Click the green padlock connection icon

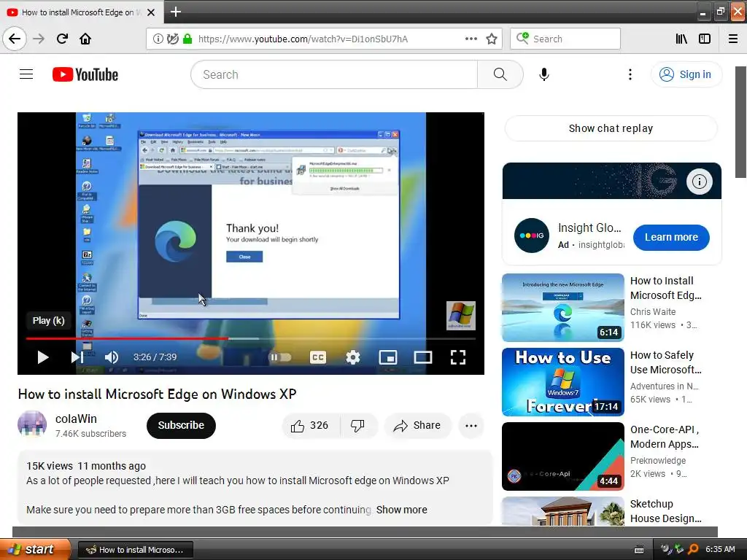(x=187, y=39)
